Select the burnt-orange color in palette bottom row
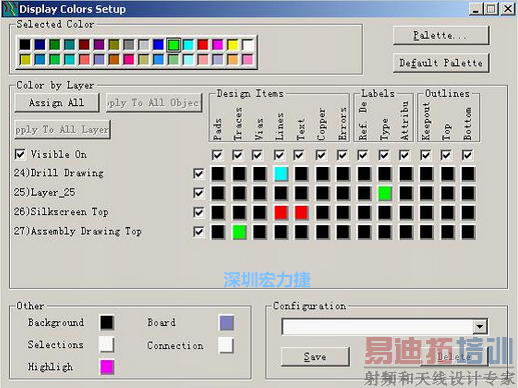 (114, 60)
